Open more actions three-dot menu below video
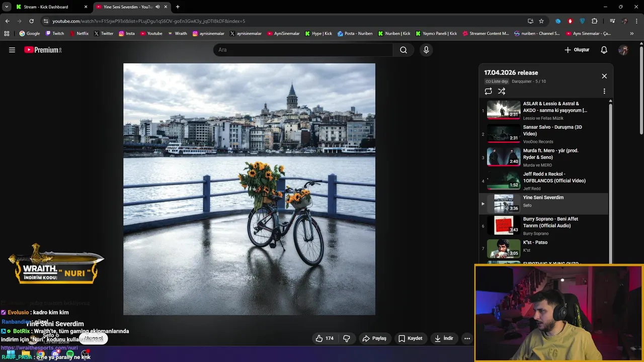 [x=467, y=338]
